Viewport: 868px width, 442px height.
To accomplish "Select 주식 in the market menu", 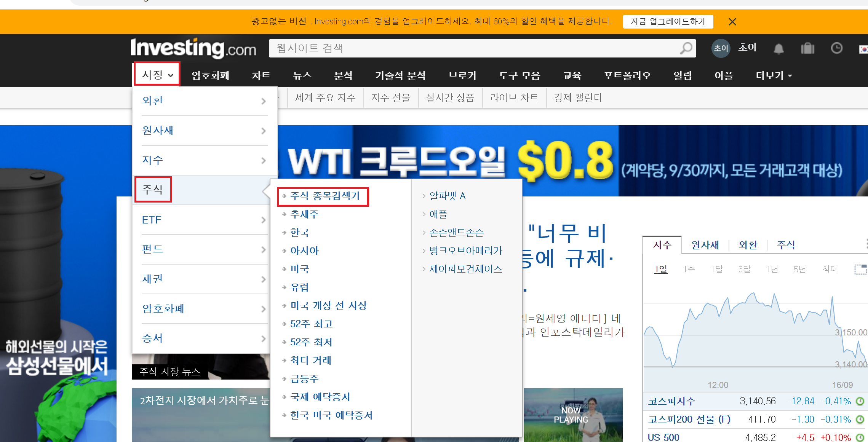I will tap(153, 189).
